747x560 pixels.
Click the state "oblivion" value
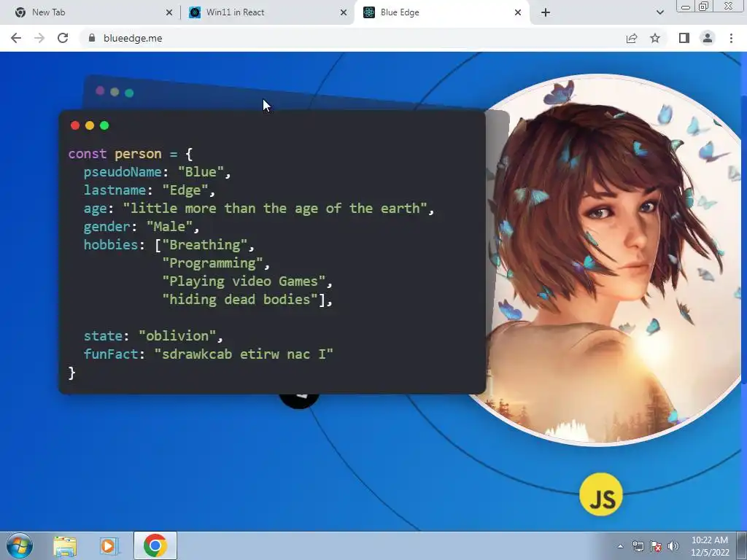pos(177,335)
